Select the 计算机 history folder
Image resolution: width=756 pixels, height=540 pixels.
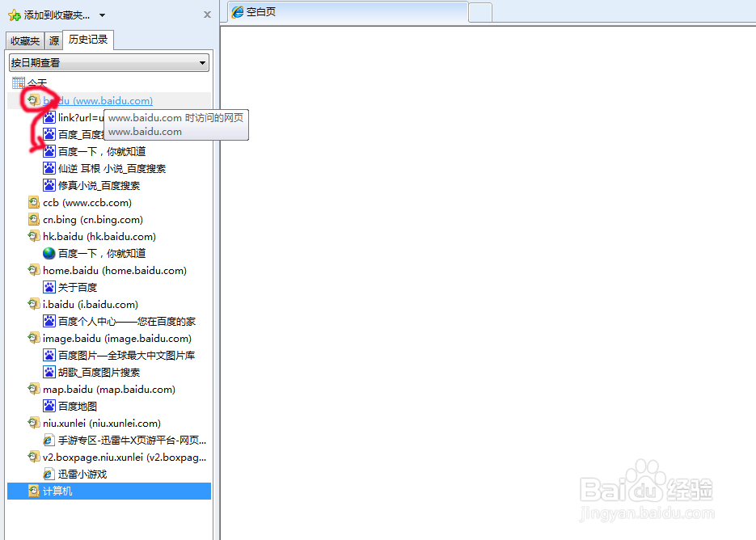pyautogui.click(x=109, y=491)
